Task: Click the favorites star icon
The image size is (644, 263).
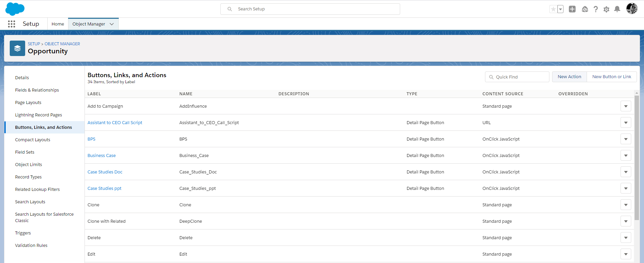Action: pos(553,9)
